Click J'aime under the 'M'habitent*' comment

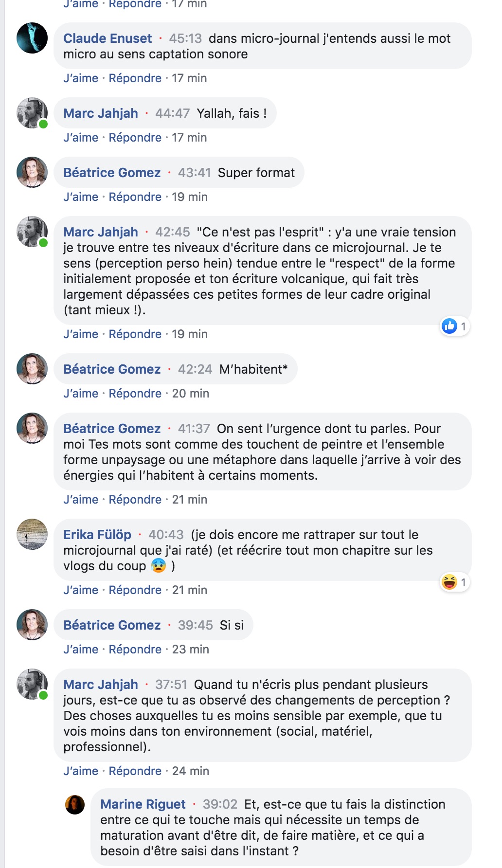pos(81,394)
